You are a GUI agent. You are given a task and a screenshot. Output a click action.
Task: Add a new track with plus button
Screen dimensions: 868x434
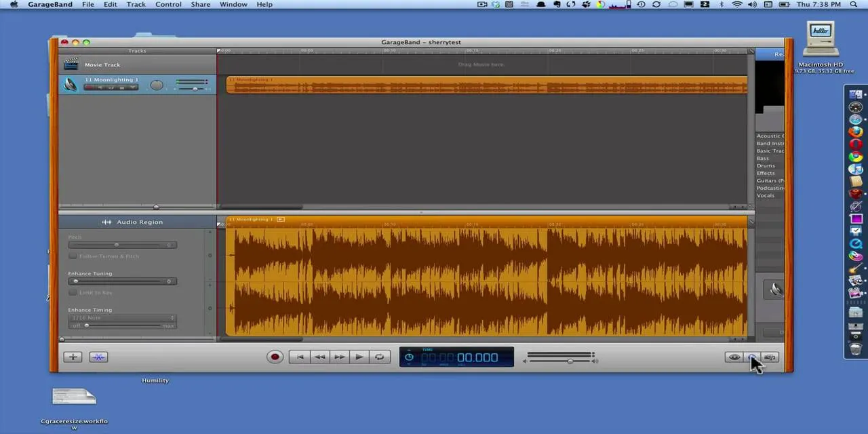tap(73, 357)
